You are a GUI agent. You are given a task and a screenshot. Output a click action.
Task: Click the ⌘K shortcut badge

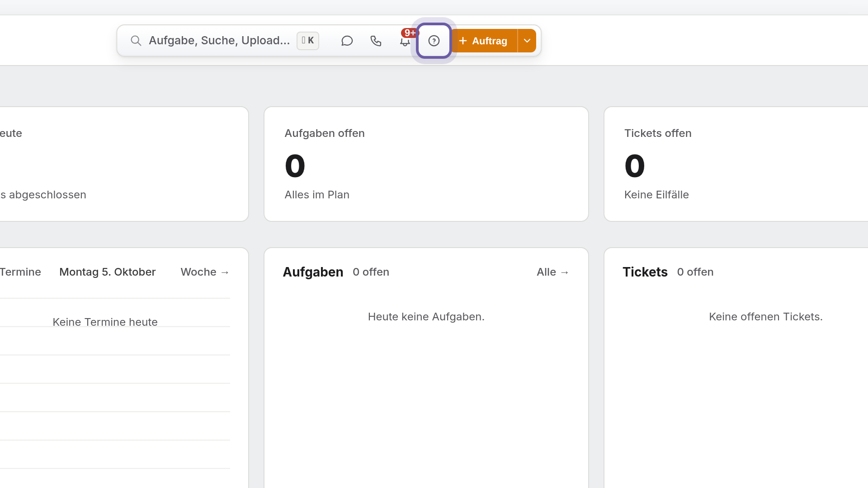tap(308, 41)
